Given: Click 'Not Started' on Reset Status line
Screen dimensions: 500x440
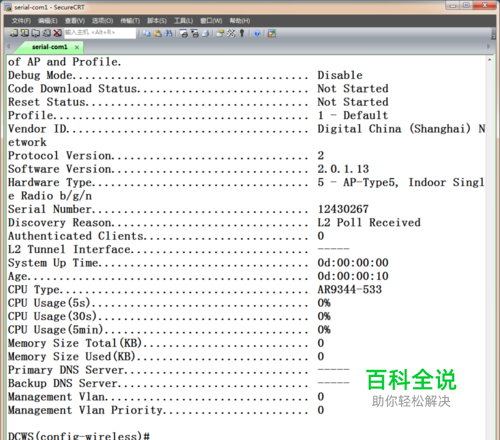Looking at the screenshot, I should click(x=353, y=102).
